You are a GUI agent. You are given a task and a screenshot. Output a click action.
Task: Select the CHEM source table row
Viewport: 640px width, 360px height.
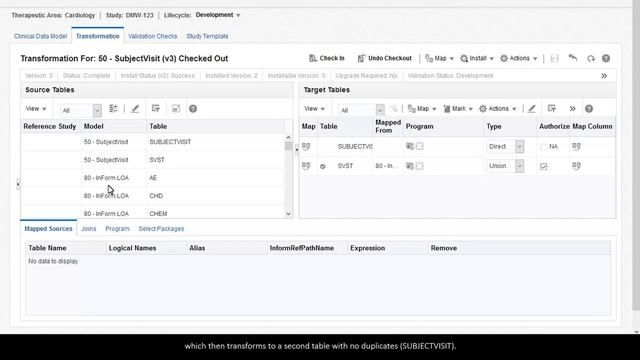[x=153, y=213]
